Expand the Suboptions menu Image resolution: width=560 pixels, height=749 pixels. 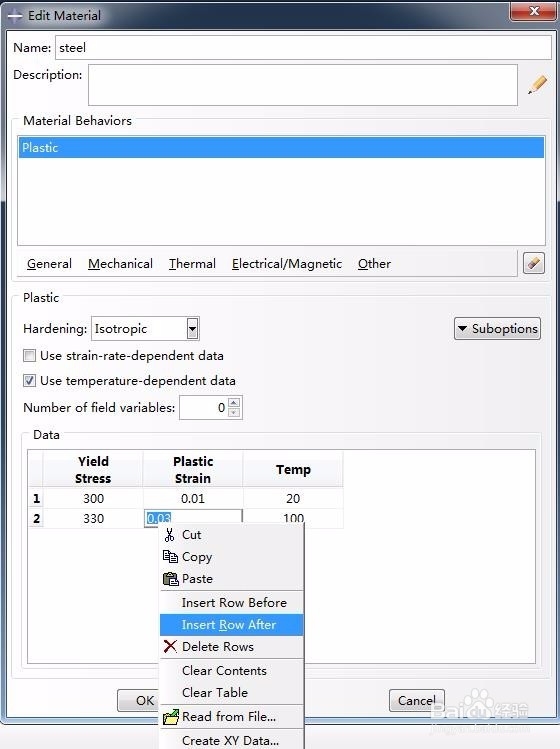(x=497, y=329)
